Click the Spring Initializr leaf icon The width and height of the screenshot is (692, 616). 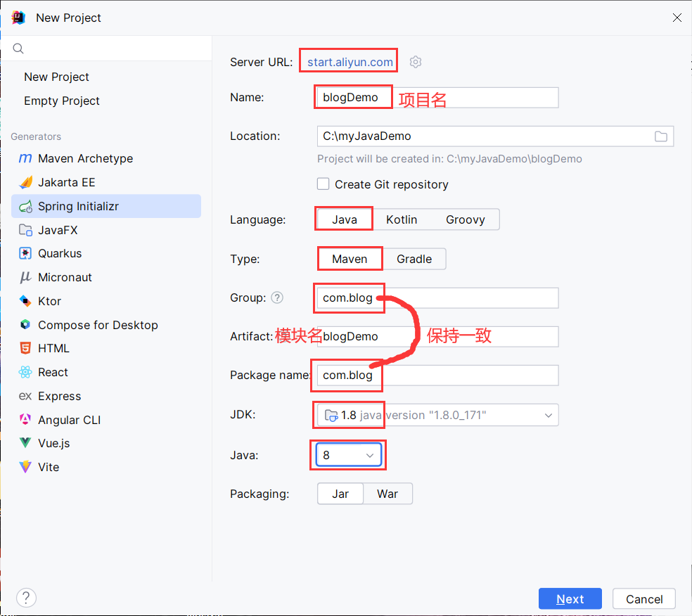(25, 206)
